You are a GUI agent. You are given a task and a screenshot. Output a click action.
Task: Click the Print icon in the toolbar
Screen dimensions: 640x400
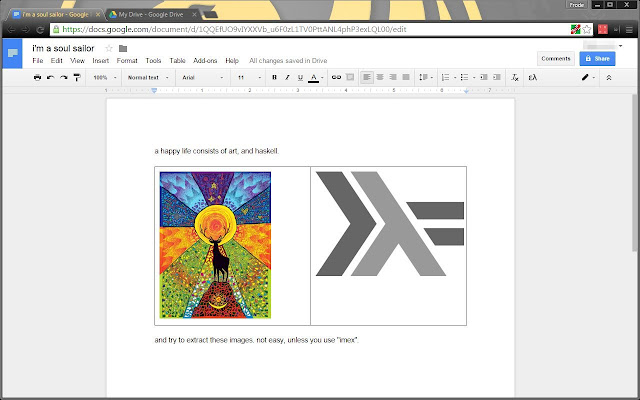(37, 77)
